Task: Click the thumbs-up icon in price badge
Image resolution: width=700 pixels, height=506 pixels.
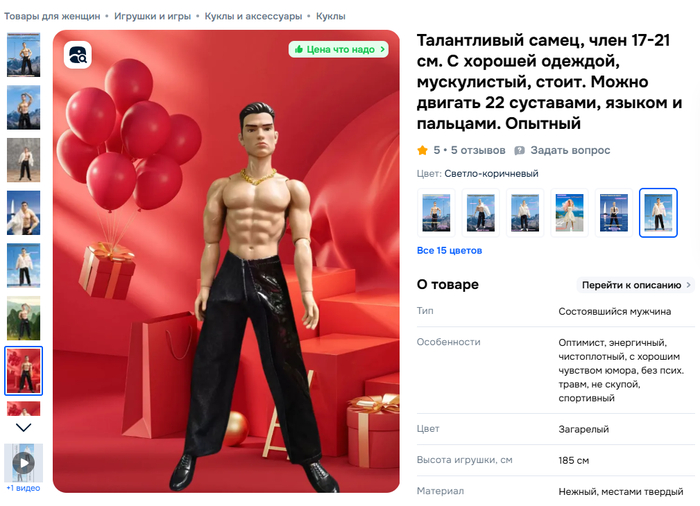Action: [299, 49]
